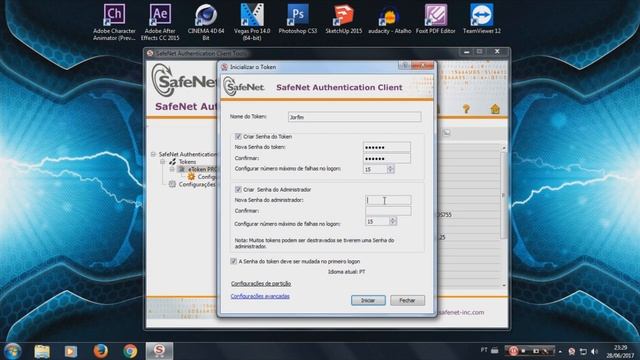Toggle token password must change at first logon
Image resolution: width=640 pixels, height=360 pixels.
[x=233, y=261]
